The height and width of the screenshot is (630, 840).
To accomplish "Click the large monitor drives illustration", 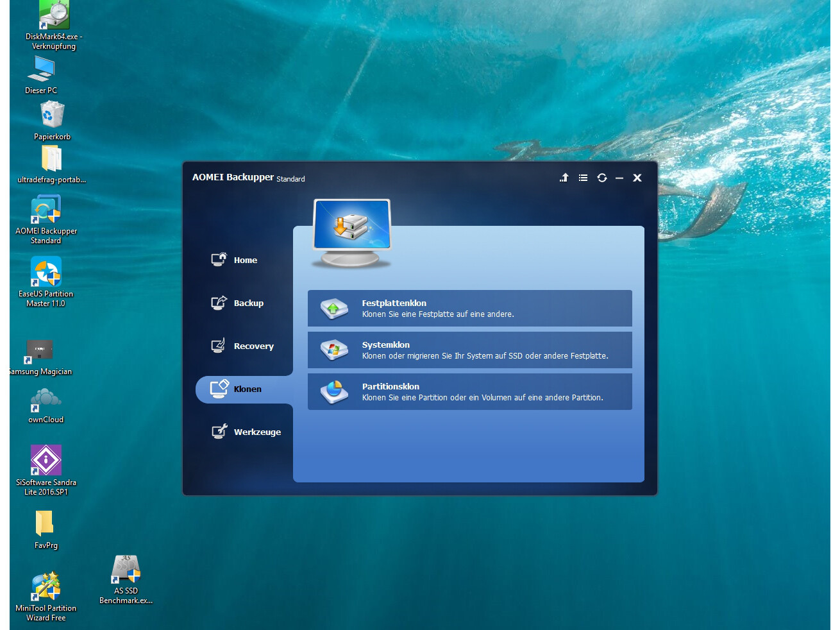I will 351,233.
